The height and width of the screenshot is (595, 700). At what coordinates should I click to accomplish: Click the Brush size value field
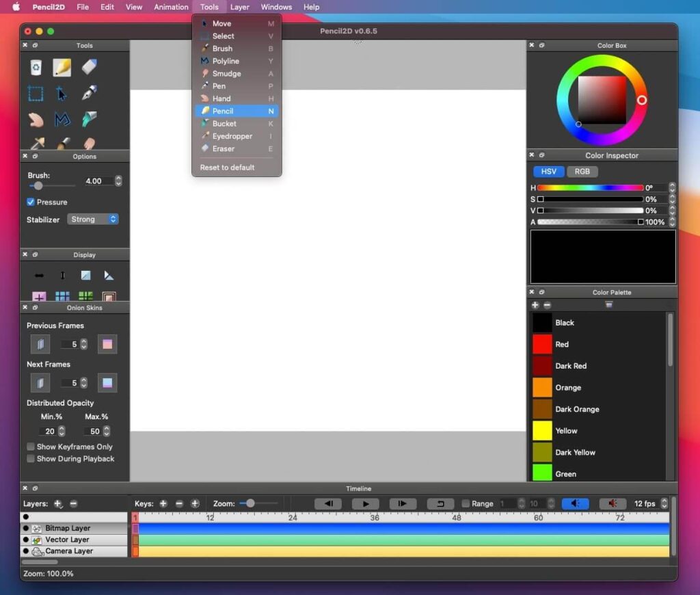98,181
